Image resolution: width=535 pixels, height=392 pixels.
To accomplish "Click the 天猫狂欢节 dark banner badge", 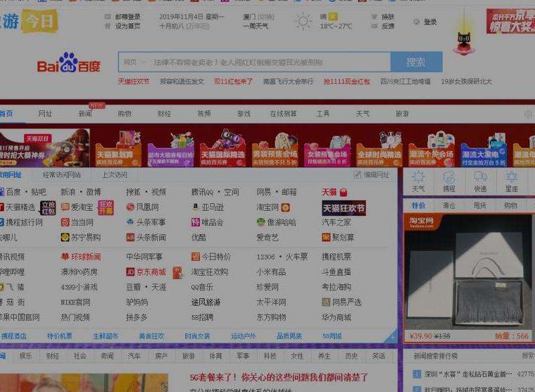I will [344, 208].
